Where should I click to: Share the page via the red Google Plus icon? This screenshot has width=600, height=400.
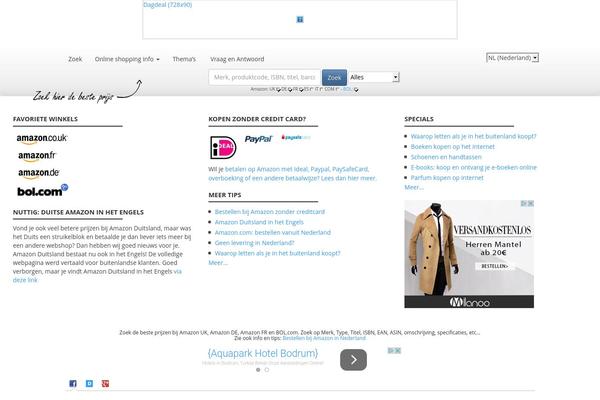pyautogui.click(x=106, y=384)
